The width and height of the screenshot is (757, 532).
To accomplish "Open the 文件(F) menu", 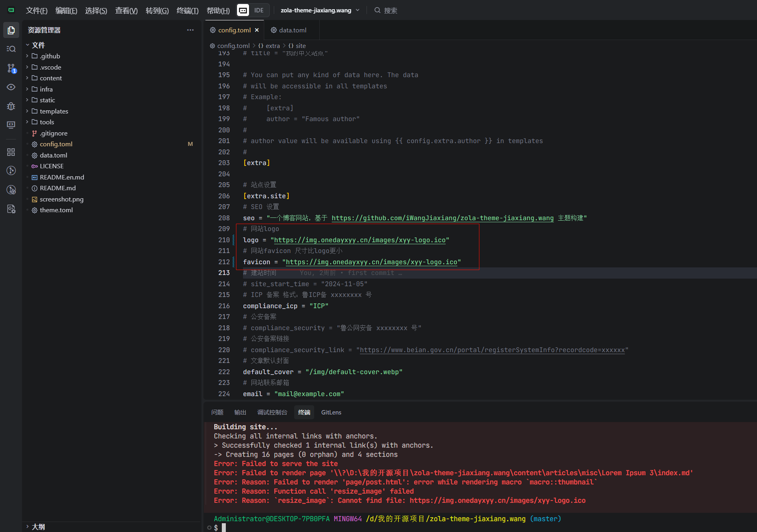I will pos(36,10).
